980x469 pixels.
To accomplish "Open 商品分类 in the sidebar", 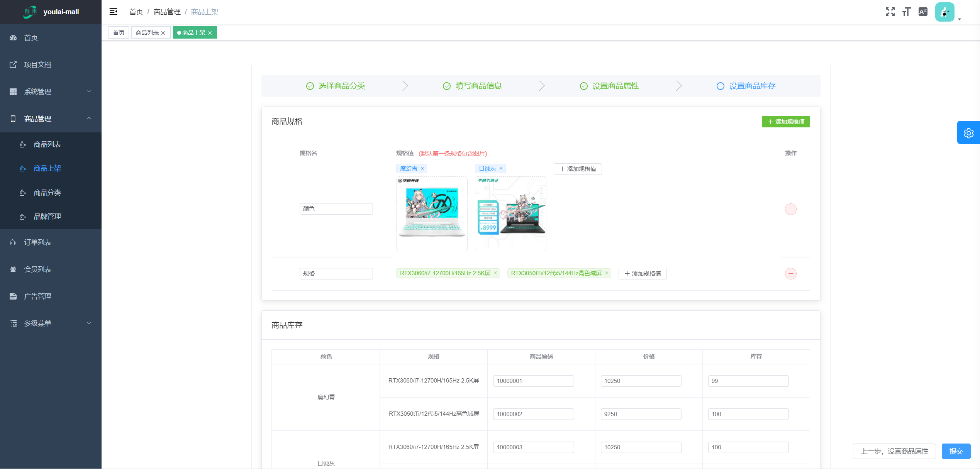I will pos(47,193).
